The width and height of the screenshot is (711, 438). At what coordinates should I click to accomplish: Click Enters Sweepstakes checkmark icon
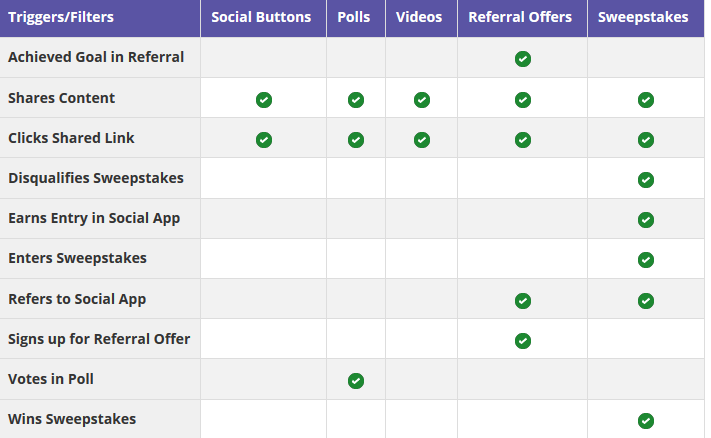pyautogui.click(x=645, y=260)
